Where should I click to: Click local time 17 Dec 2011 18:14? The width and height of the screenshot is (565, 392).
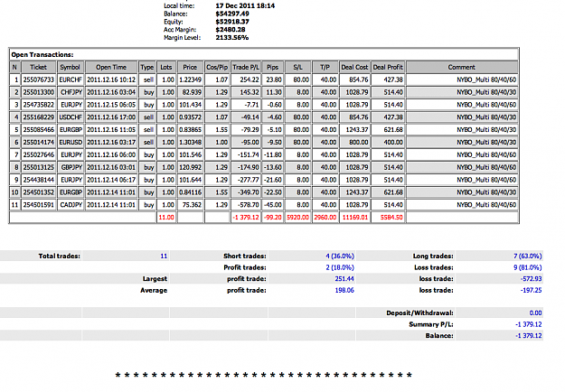(x=245, y=5)
